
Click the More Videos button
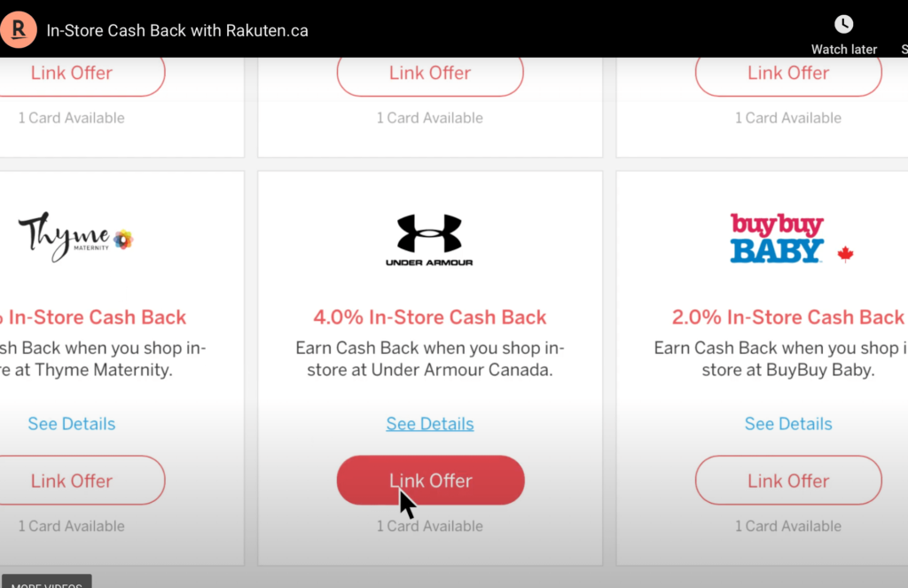46,583
